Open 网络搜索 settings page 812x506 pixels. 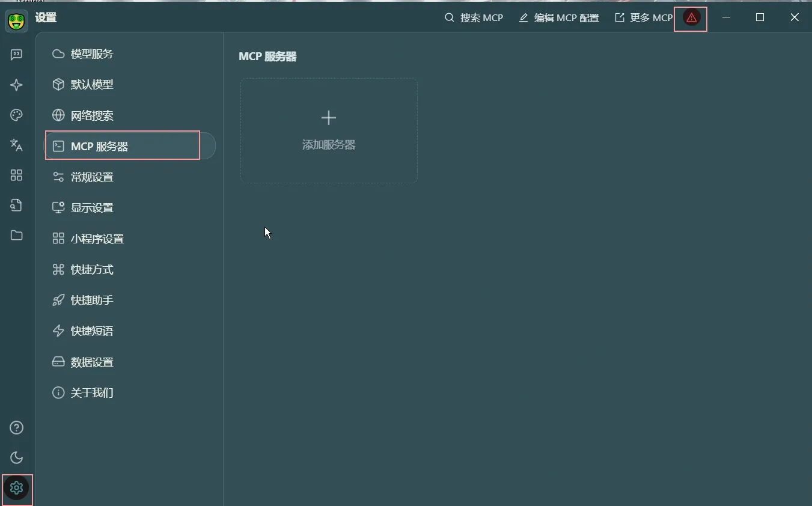[91, 115]
